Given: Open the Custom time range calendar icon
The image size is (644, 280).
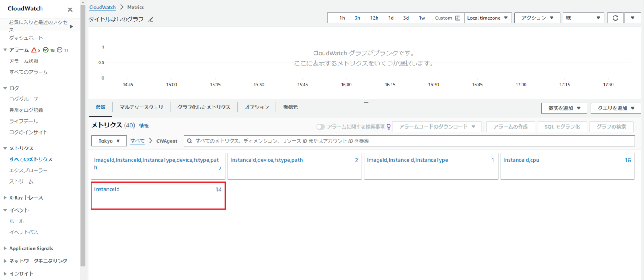Looking at the screenshot, I should 457,18.
